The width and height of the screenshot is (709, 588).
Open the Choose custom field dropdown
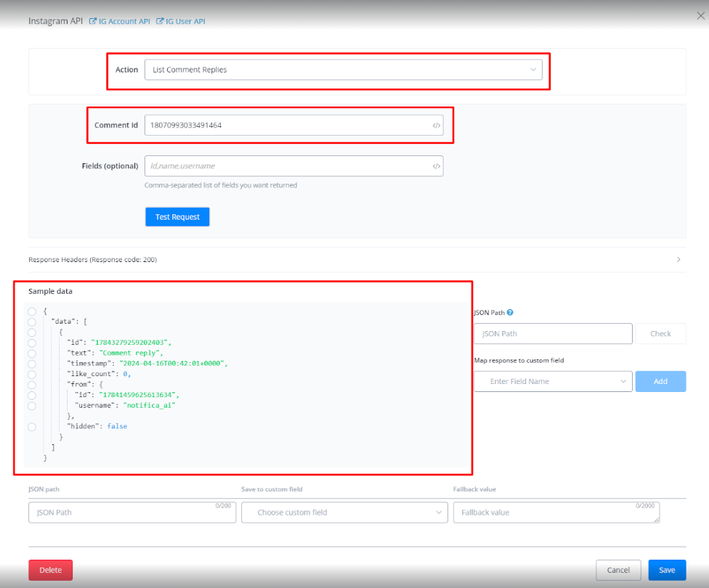coord(344,513)
